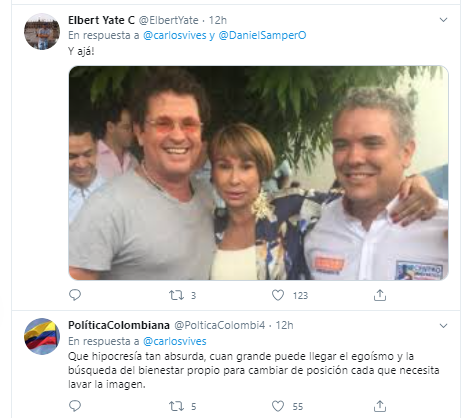The height and width of the screenshot is (418, 471).
Task: Open the @carlosvives mention in Elbert's tweet
Action: point(175,35)
